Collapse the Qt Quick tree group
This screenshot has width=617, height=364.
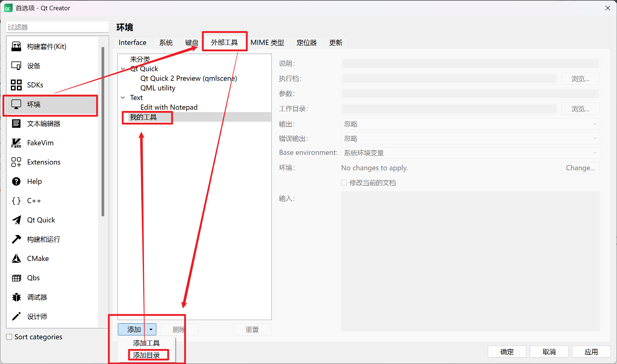click(123, 69)
